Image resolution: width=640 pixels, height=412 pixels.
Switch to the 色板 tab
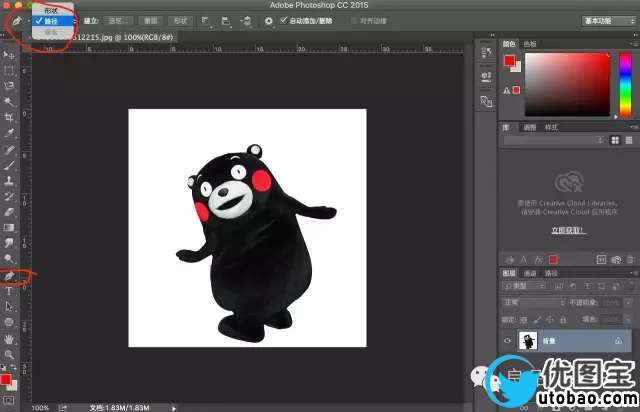[x=530, y=44]
